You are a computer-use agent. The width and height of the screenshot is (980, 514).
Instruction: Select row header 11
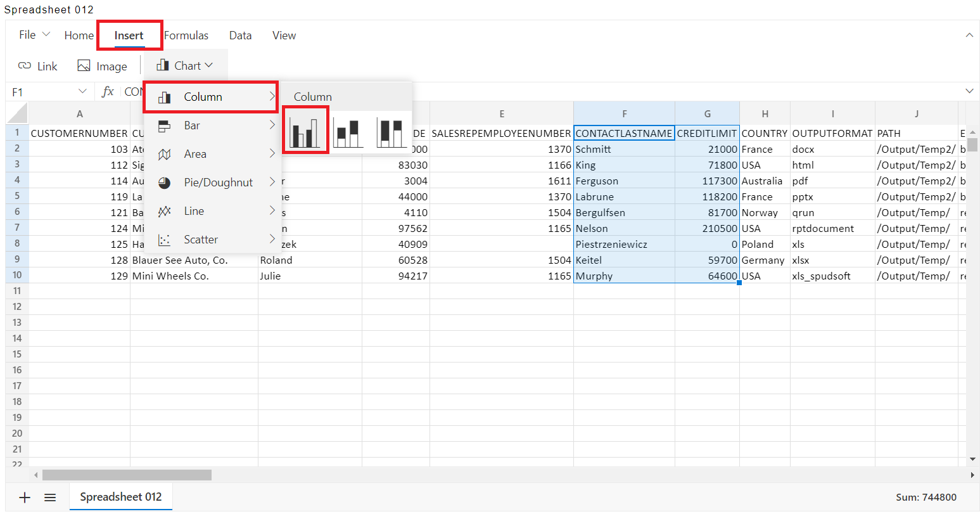18,291
